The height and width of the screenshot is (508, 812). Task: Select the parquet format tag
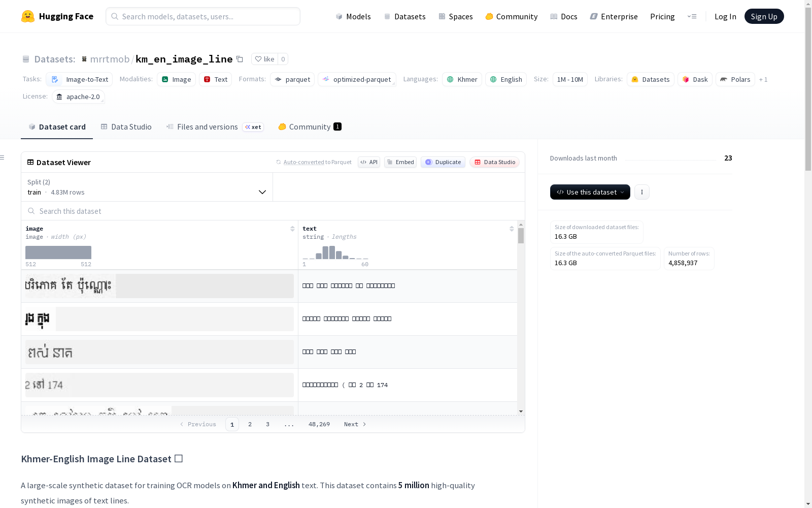(x=292, y=79)
